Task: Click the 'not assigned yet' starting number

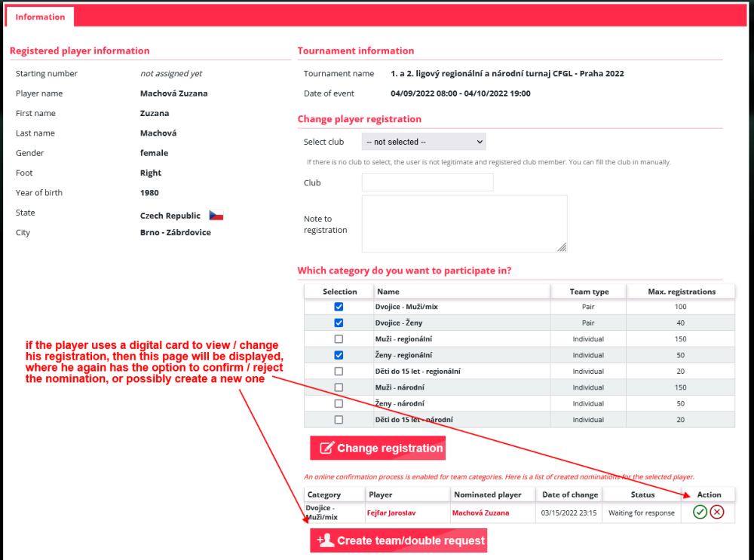Action: point(171,74)
